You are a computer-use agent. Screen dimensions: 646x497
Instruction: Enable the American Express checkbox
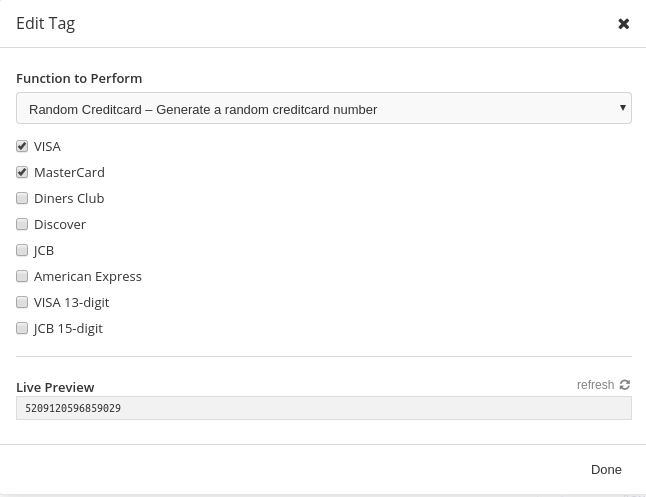click(22, 276)
